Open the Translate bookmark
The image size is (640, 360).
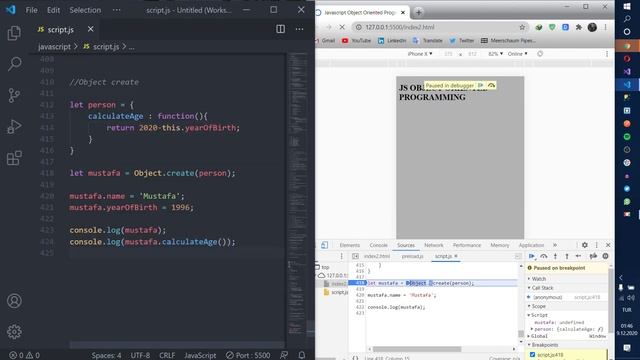coord(428,40)
